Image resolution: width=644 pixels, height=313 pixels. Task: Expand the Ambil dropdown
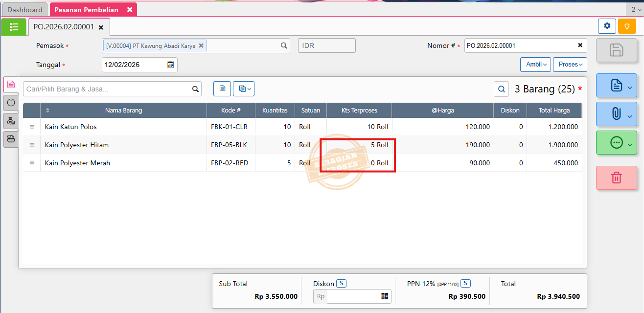tap(535, 65)
